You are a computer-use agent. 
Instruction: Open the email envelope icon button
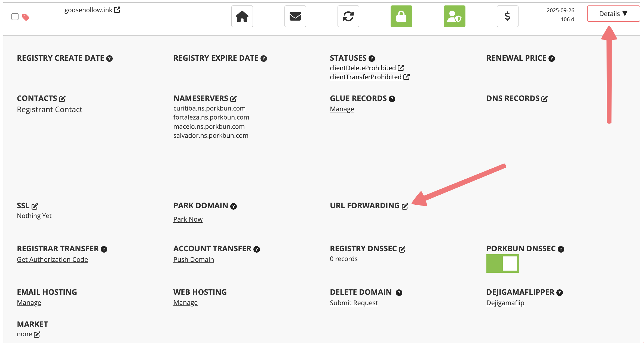295,16
